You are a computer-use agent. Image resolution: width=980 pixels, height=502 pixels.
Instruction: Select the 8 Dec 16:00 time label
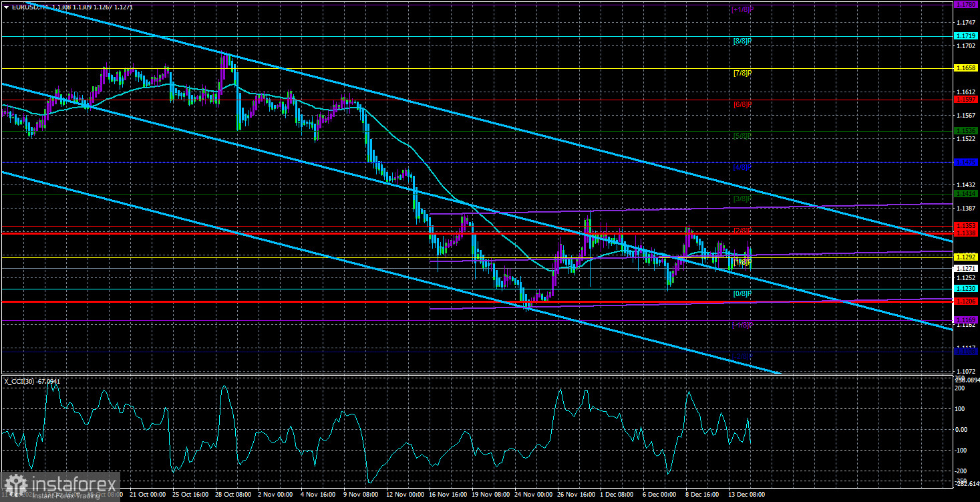click(702, 495)
